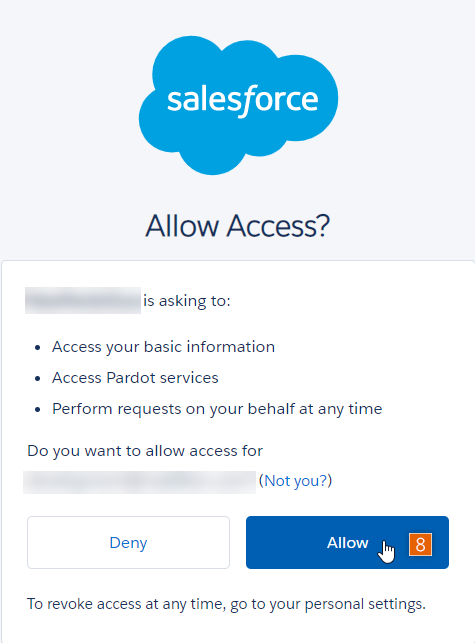Click the Allow Access? heading
This screenshot has width=475, height=643.
coord(238,226)
